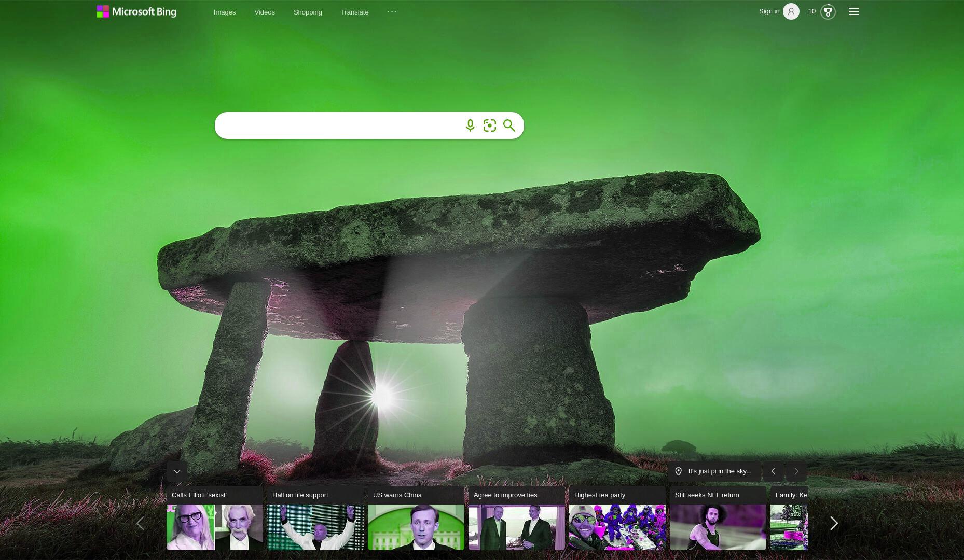The height and width of the screenshot is (560, 964).
Task: Open the 'Family: Ke' news headline
Action: coord(791,495)
